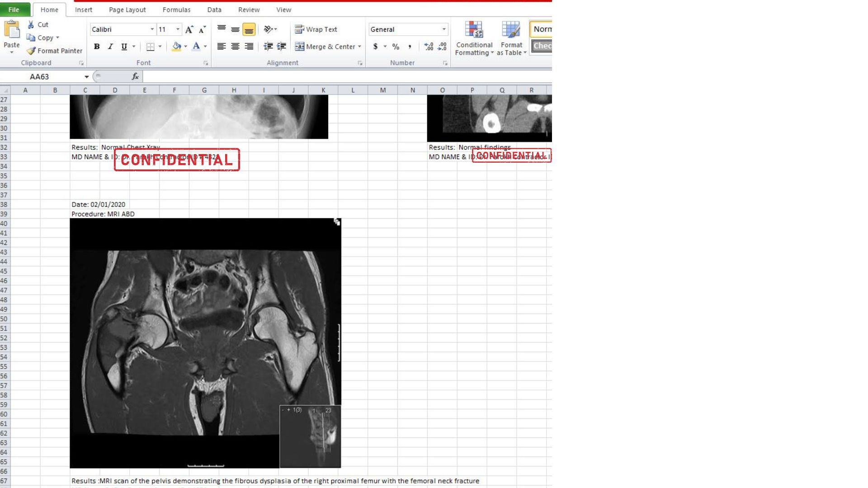Viewport: 868px width, 488px height.
Task: Click the Increase Font Size icon
Action: click(189, 29)
